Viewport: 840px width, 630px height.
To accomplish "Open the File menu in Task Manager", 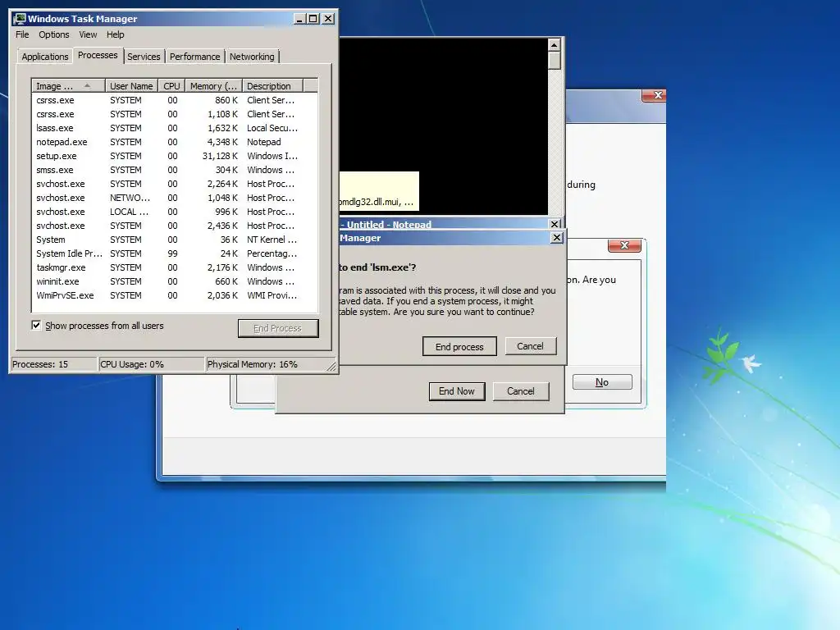I will [x=22, y=34].
